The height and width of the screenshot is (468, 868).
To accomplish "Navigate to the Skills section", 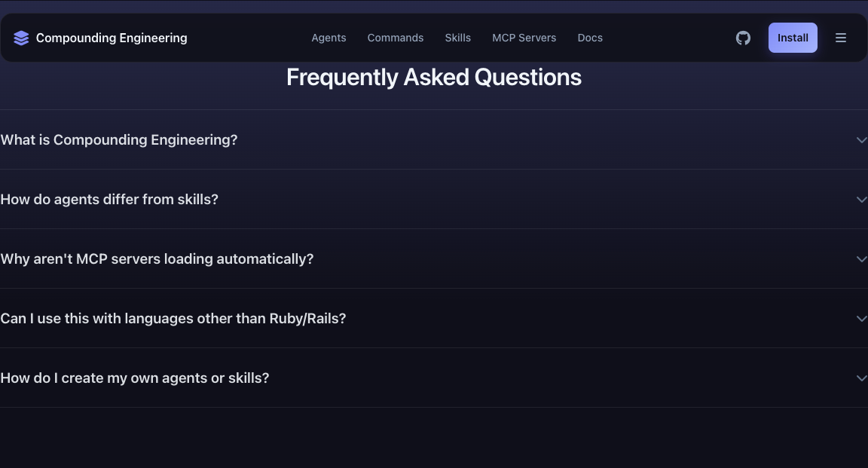I will click(x=457, y=38).
